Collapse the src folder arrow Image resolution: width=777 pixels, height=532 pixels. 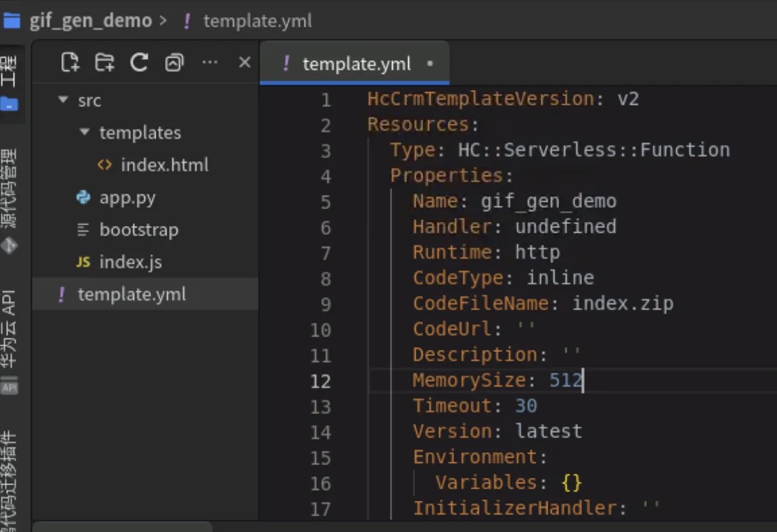coord(64,100)
